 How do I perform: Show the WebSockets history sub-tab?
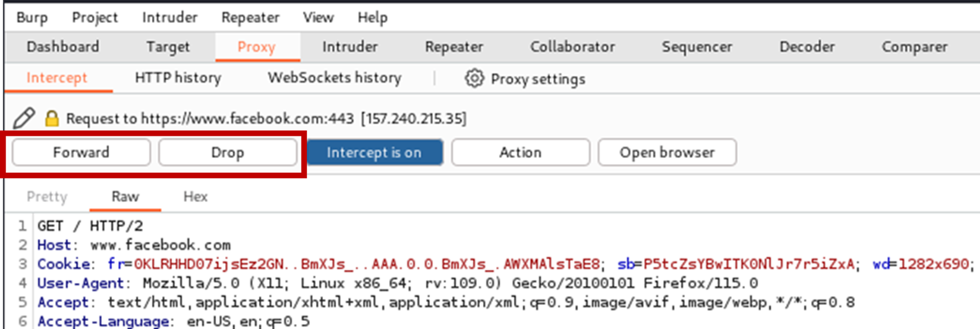[335, 78]
